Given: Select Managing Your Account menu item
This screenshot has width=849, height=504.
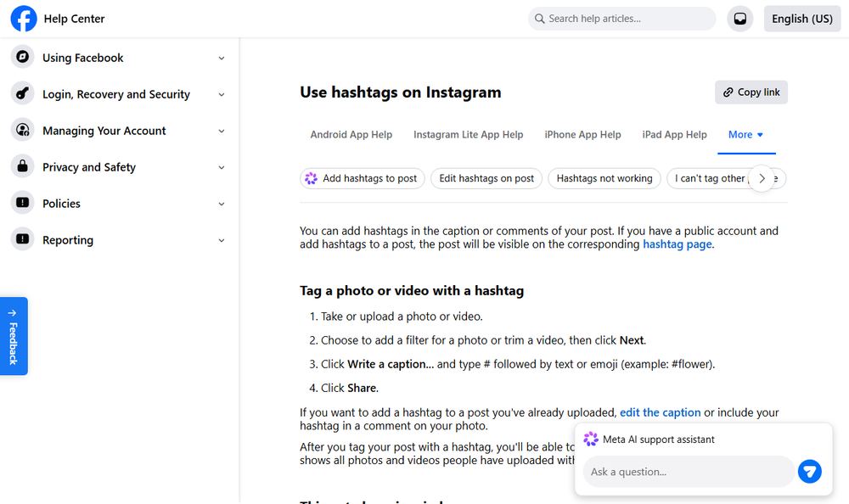Looking at the screenshot, I should (119, 131).
